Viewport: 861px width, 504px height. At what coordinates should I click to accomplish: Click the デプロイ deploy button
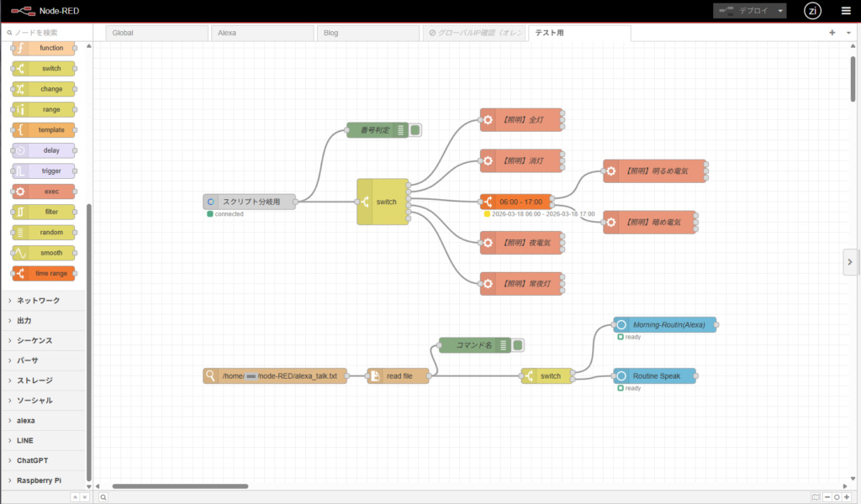click(742, 11)
